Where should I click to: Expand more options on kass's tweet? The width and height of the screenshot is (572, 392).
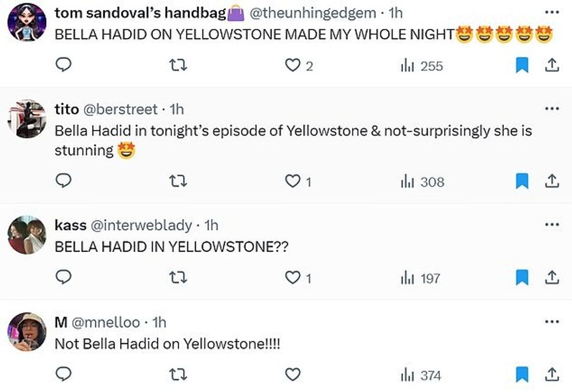point(551,225)
